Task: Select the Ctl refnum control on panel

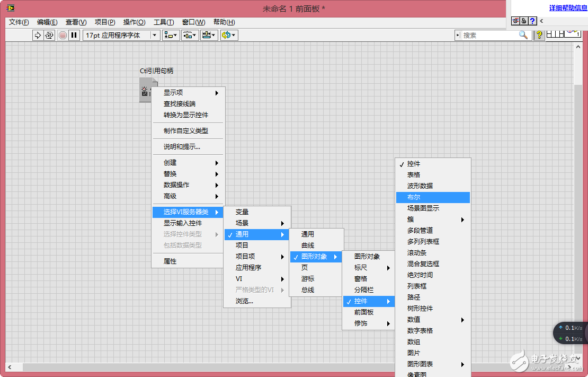Action: point(145,90)
